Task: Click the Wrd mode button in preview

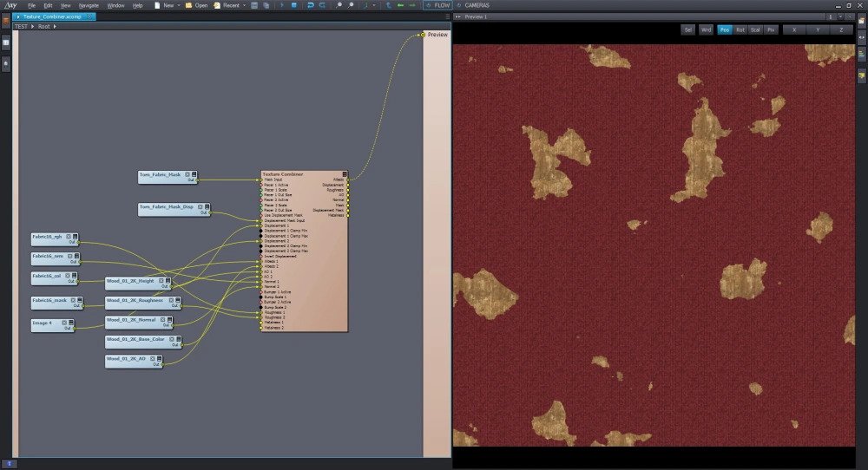Action: coord(706,29)
